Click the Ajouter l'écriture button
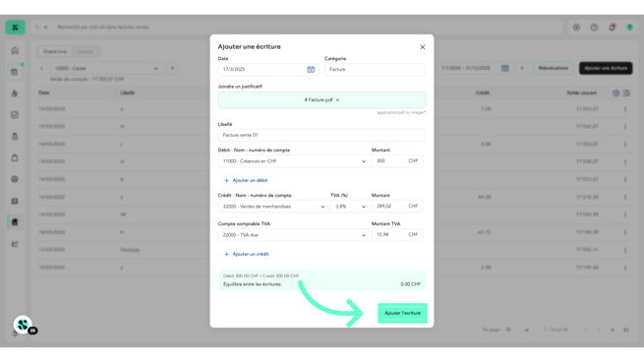 [402, 313]
